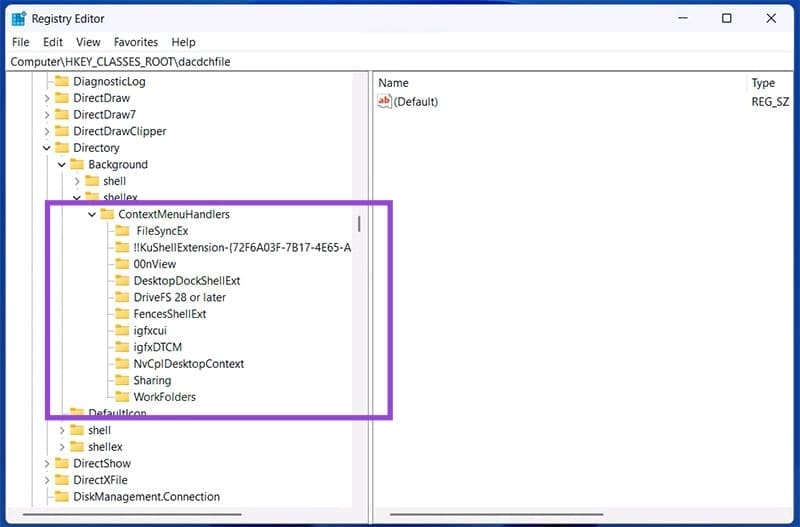Expand the DirectDraw7 key
The width and height of the screenshot is (800, 527).
(x=46, y=115)
